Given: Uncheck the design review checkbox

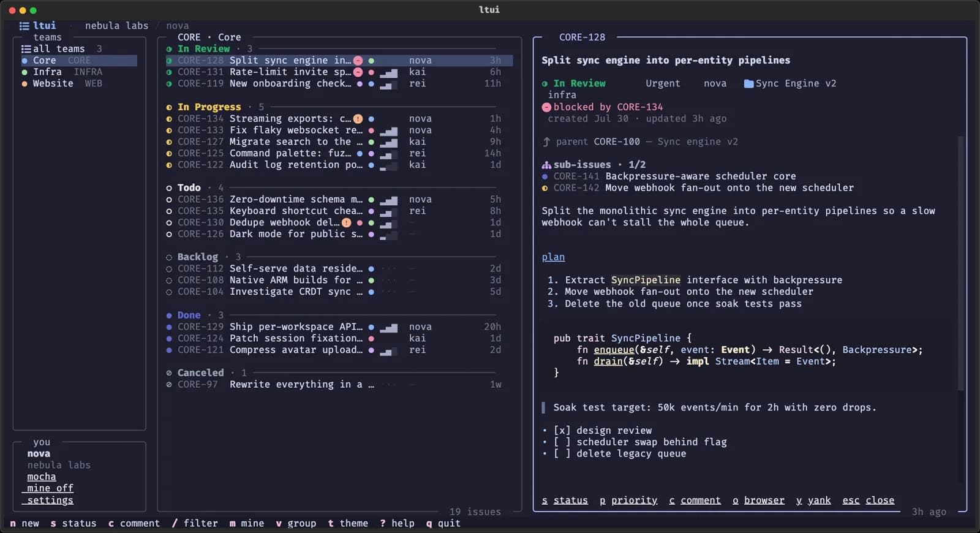Looking at the screenshot, I should pyautogui.click(x=562, y=431).
